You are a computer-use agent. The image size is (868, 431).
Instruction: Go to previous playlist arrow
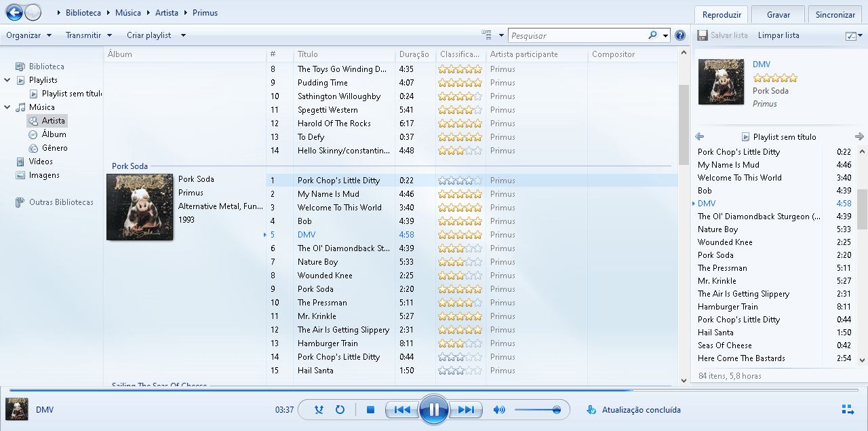[x=700, y=136]
